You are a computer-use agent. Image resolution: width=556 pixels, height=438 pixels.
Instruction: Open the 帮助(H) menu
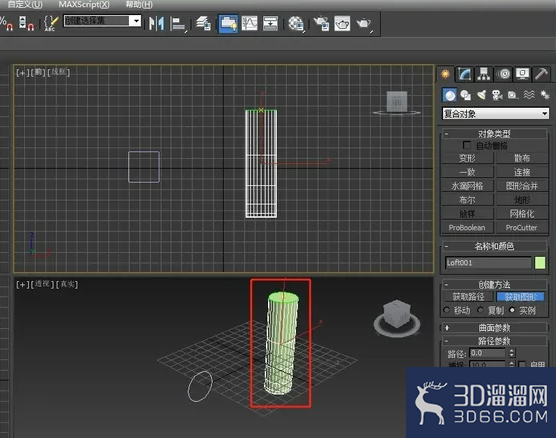click(139, 4)
